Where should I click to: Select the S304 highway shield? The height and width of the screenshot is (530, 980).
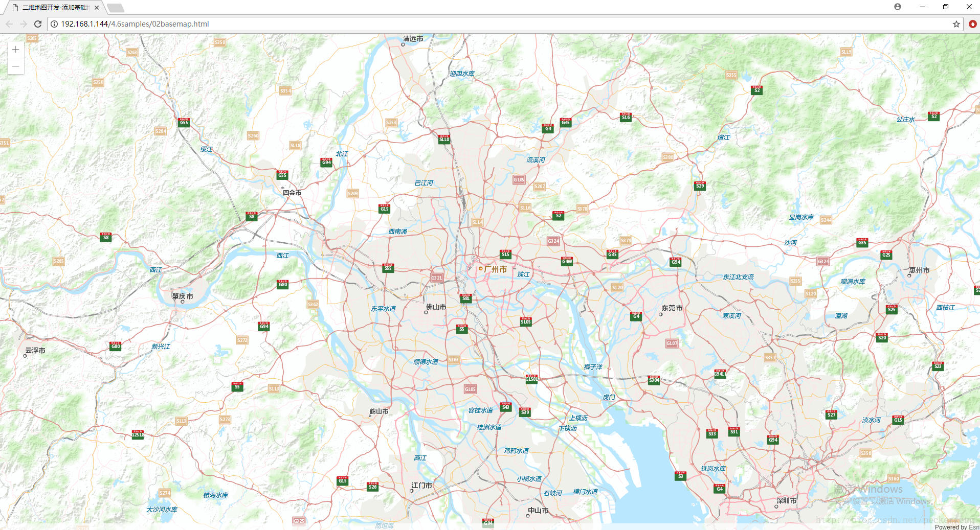pyautogui.click(x=654, y=379)
